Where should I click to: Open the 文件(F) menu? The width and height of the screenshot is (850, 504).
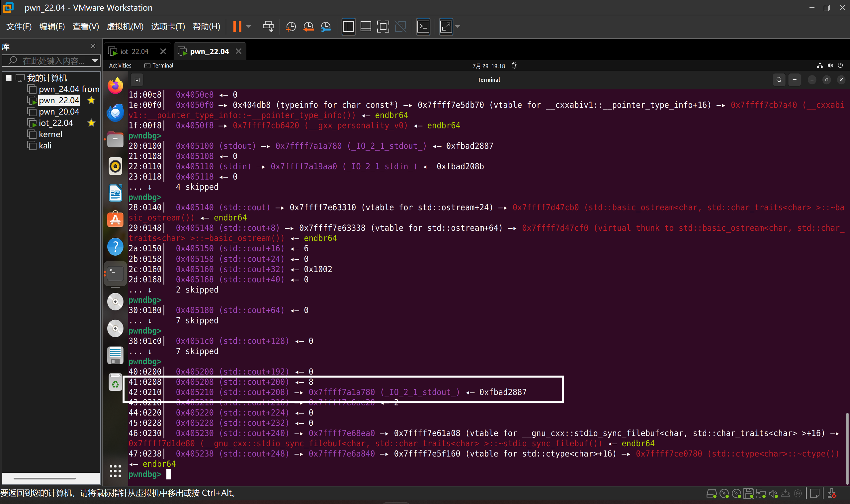tap(19, 27)
